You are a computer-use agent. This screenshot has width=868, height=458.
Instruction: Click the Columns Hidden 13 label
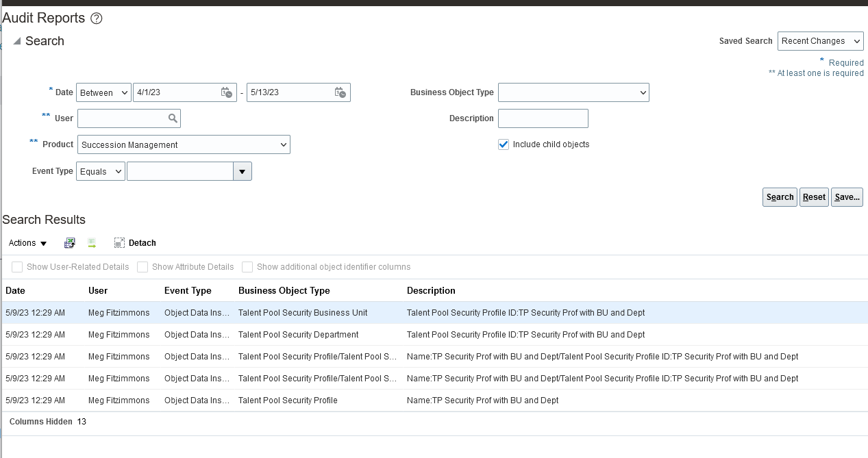click(48, 422)
